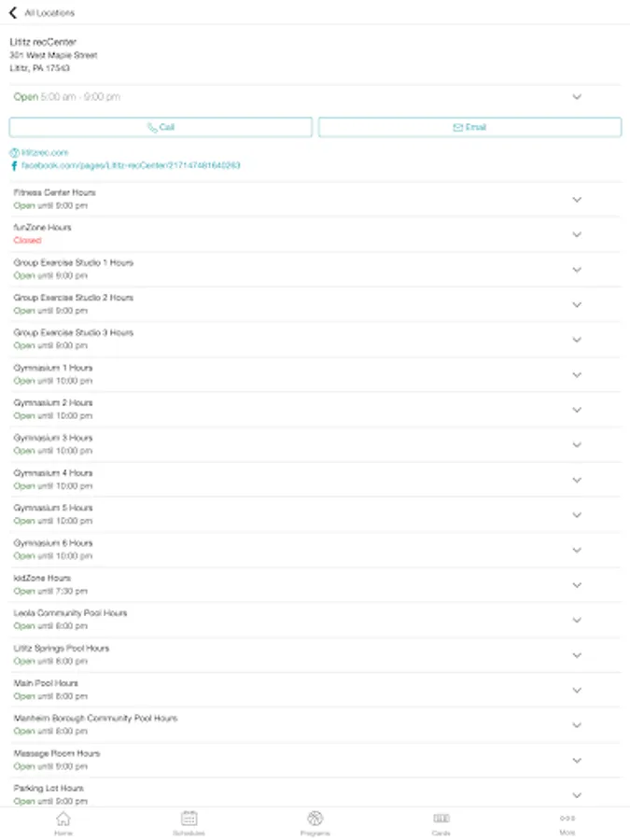Select the kidZone Hours label
The width and height of the screenshot is (630, 840).
[x=42, y=578]
